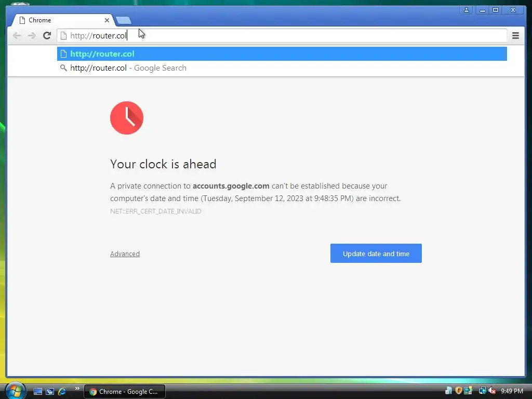Click the red clock error icon

click(127, 118)
